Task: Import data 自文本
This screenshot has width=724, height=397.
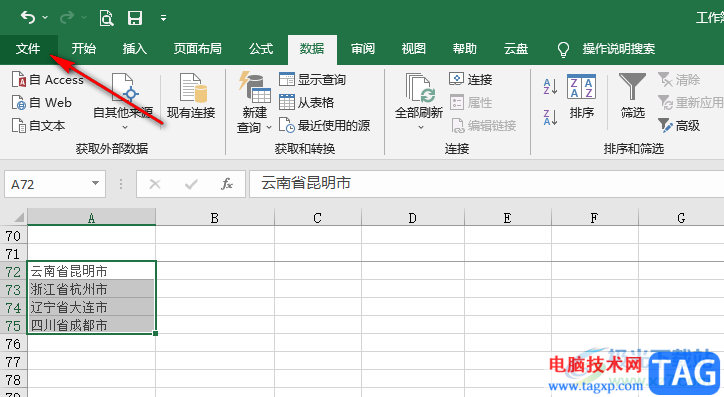Action: (38, 126)
